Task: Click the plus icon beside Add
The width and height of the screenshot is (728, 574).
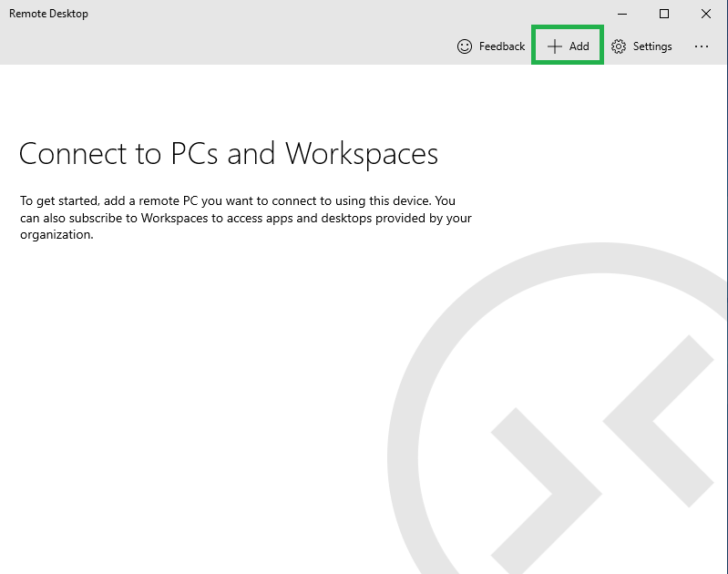Action: click(x=554, y=46)
